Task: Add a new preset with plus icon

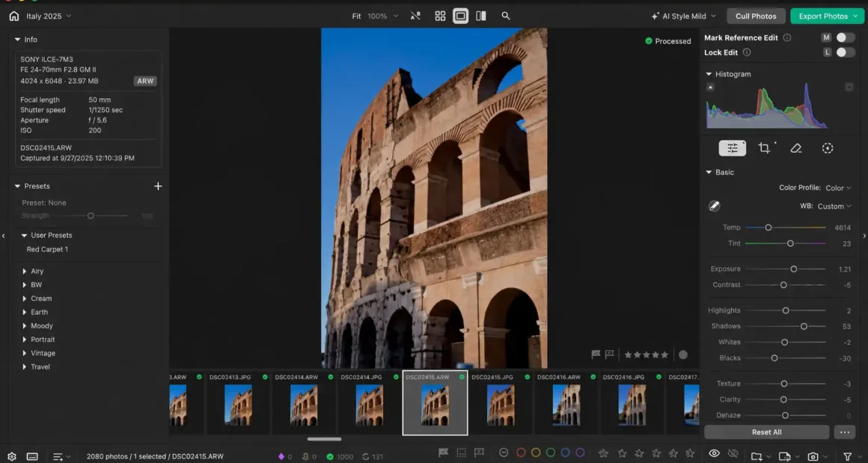Action: (x=158, y=185)
